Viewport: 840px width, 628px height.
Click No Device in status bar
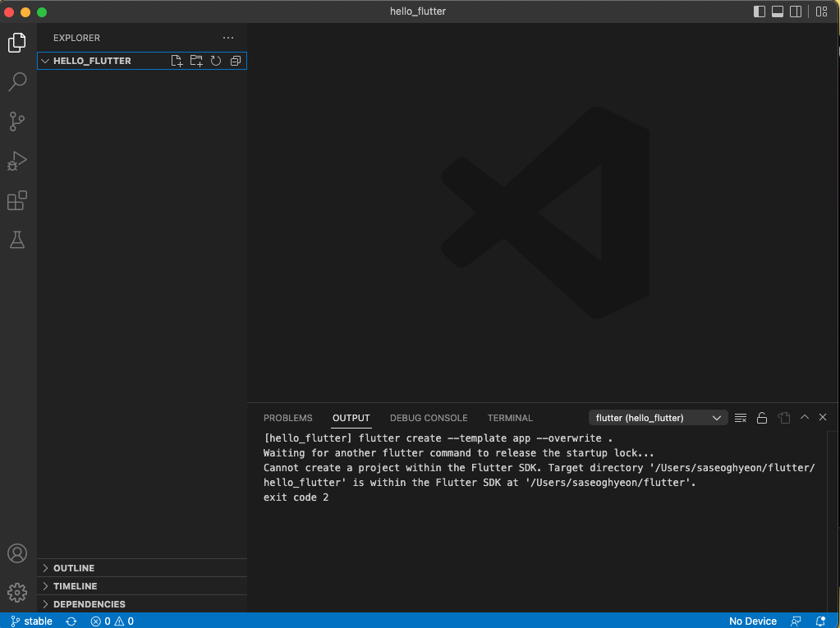coord(753,621)
